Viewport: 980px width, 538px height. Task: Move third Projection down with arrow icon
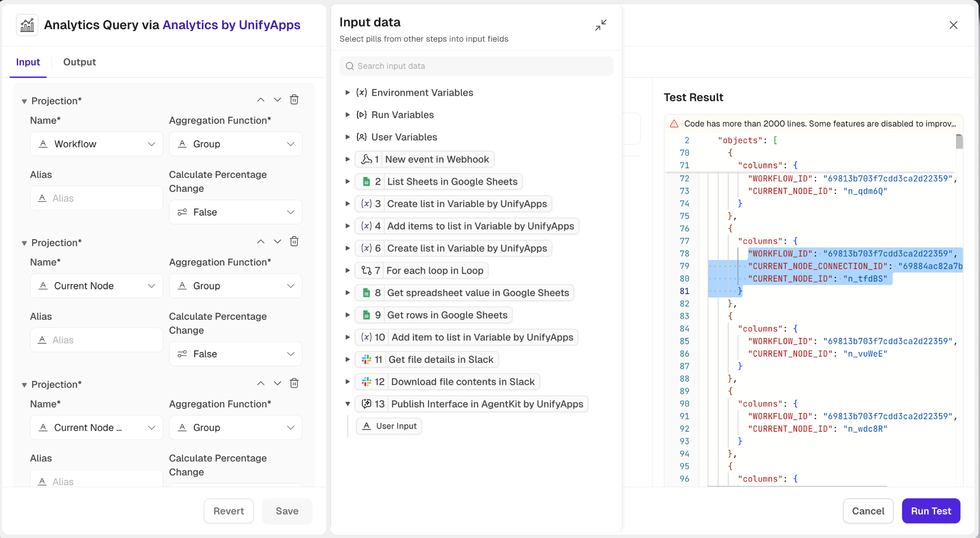click(x=278, y=383)
